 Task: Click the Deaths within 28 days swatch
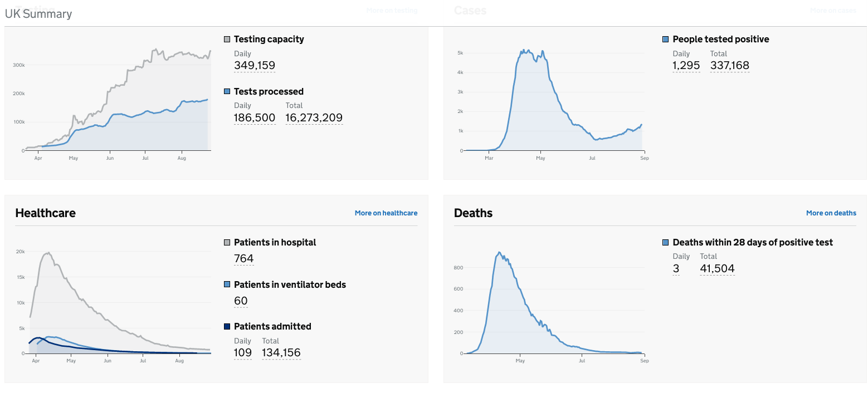(666, 243)
